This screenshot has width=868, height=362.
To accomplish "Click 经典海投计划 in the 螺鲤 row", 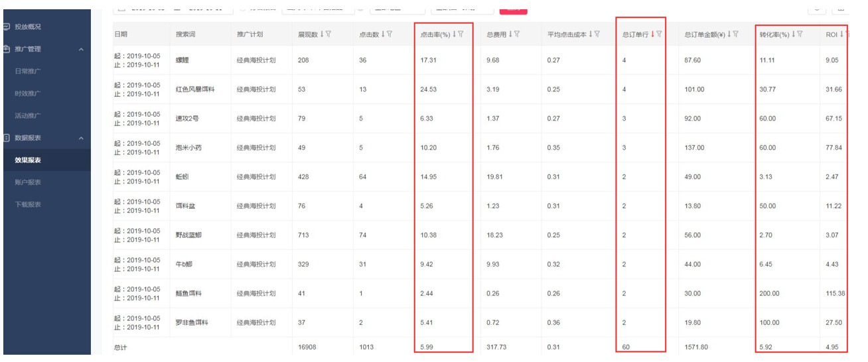I will pyautogui.click(x=256, y=60).
